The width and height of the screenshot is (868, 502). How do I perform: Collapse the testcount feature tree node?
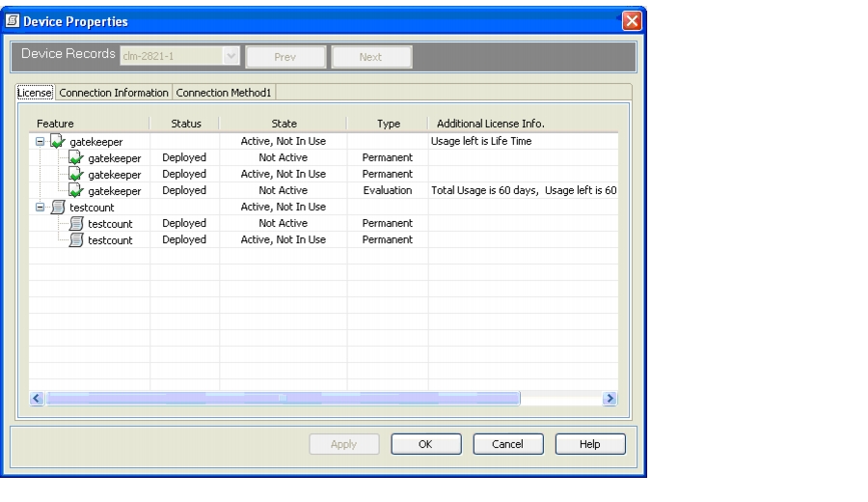(40, 208)
